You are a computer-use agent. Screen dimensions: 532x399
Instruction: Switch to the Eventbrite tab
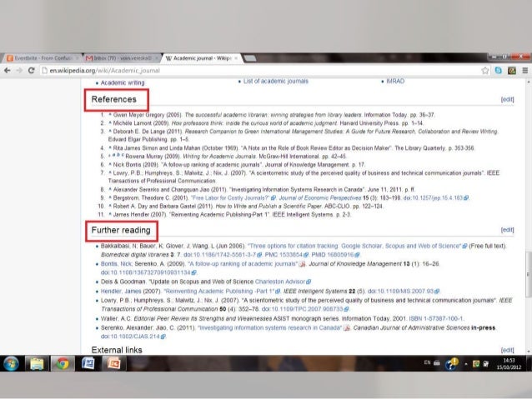click(x=43, y=58)
